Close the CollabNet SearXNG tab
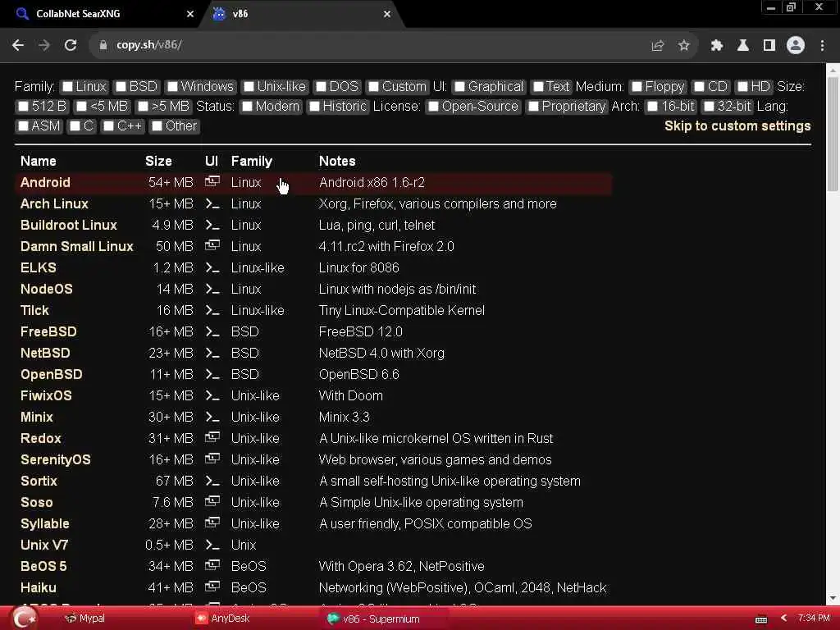 point(190,14)
